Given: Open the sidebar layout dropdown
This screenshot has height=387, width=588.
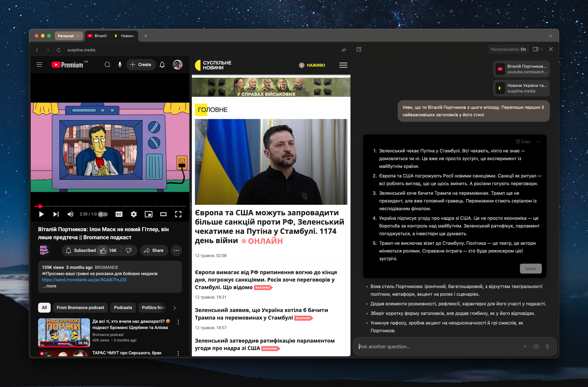Looking at the screenshot, I should point(538,49).
